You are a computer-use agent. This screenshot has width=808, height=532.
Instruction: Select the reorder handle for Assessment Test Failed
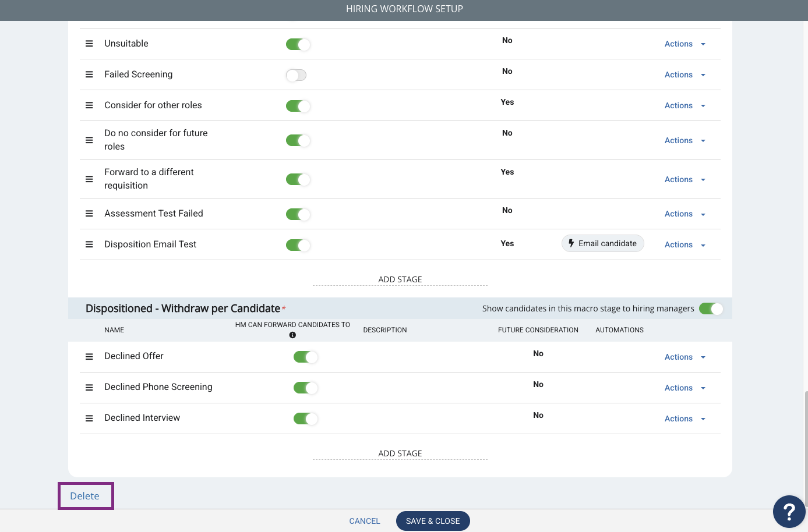click(x=89, y=214)
